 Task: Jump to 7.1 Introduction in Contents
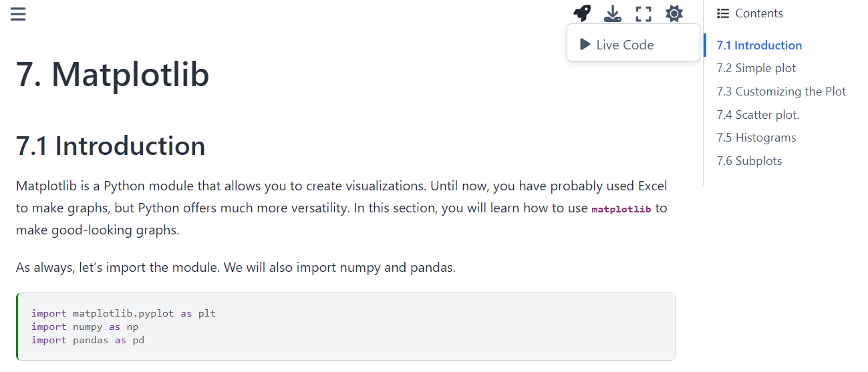[x=759, y=45]
